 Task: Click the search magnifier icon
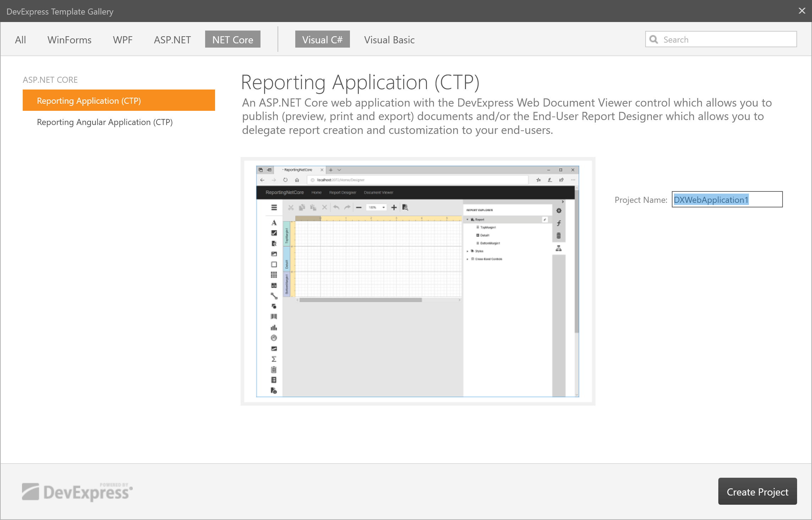[654, 39]
